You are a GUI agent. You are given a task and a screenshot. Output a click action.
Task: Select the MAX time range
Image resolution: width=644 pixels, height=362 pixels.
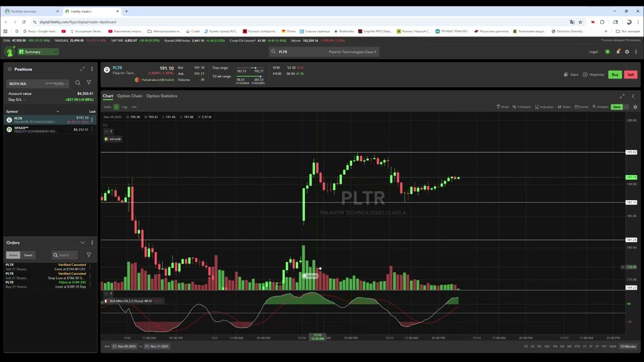tap(613, 346)
